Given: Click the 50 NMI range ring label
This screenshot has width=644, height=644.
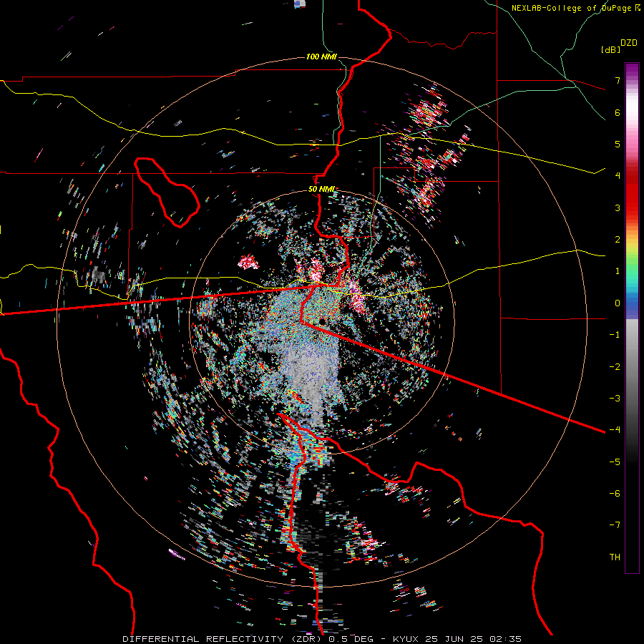Looking at the screenshot, I should [321, 190].
